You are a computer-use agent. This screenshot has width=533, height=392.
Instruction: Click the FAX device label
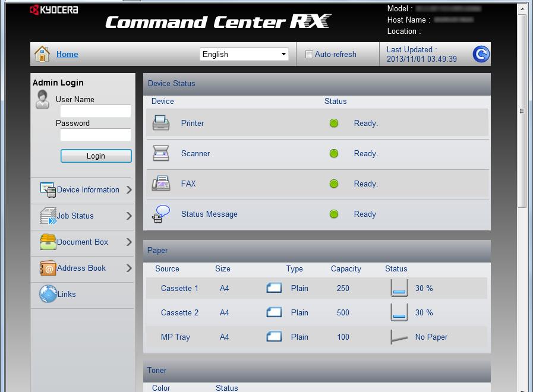(x=188, y=184)
